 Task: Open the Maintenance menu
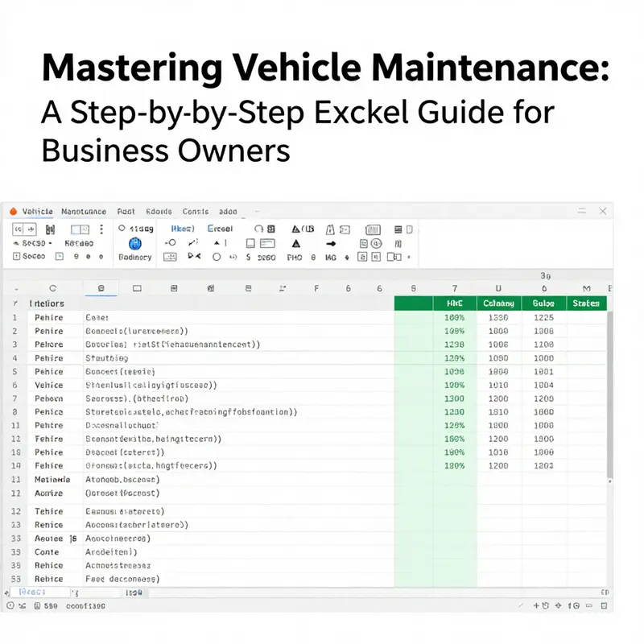point(83,211)
